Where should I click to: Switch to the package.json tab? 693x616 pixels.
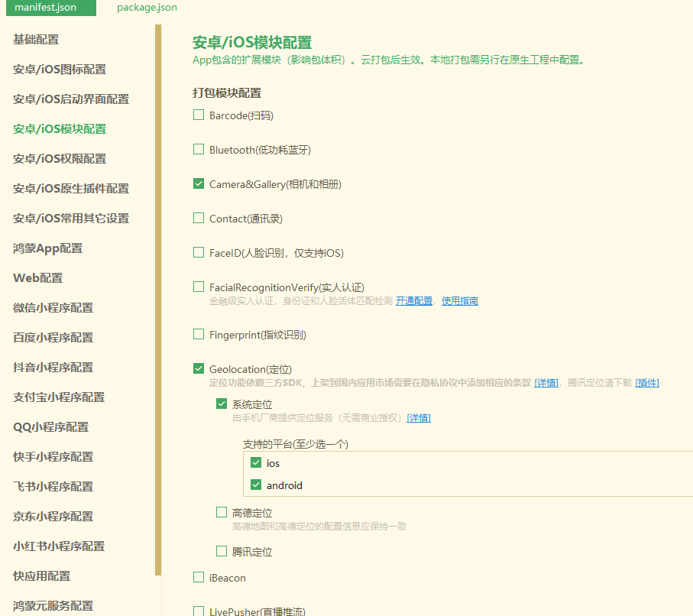(x=147, y=8)
